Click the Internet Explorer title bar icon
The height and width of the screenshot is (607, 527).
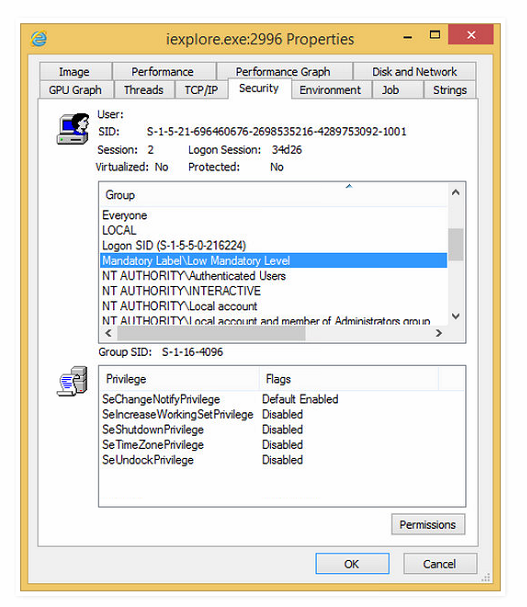pos(39,39)
